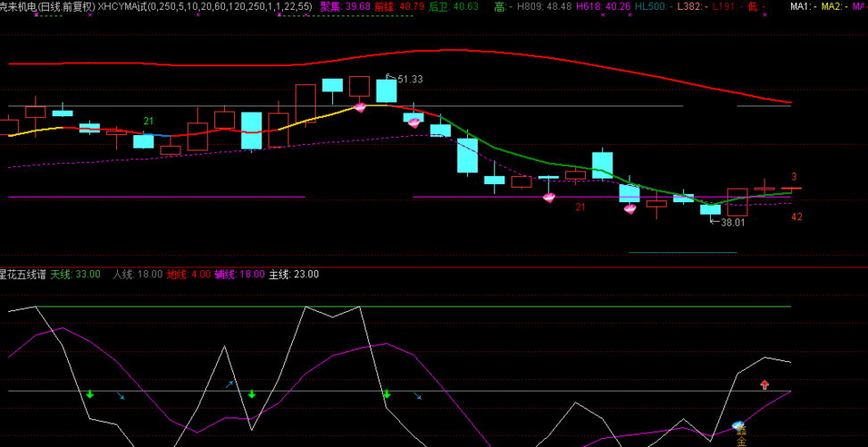The height and width of the screenshot is (447, 868).
Task: Click the 38.01 low price label
Action: click(733, 222)
